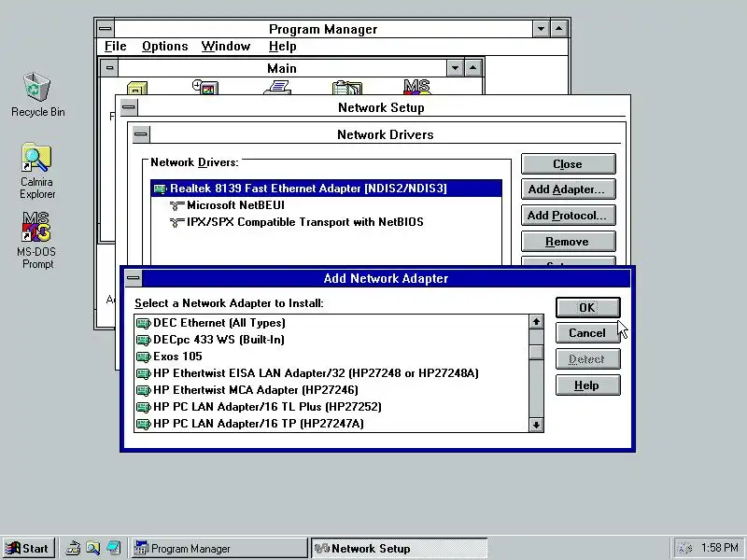
Task: Select DECpc 433 WS (Built-In) adapter
Action: click(331, 340)
